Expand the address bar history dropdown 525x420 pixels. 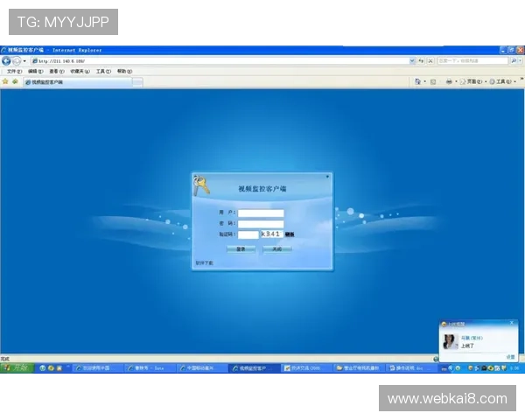pyautogui.click(x=412, y=61)
